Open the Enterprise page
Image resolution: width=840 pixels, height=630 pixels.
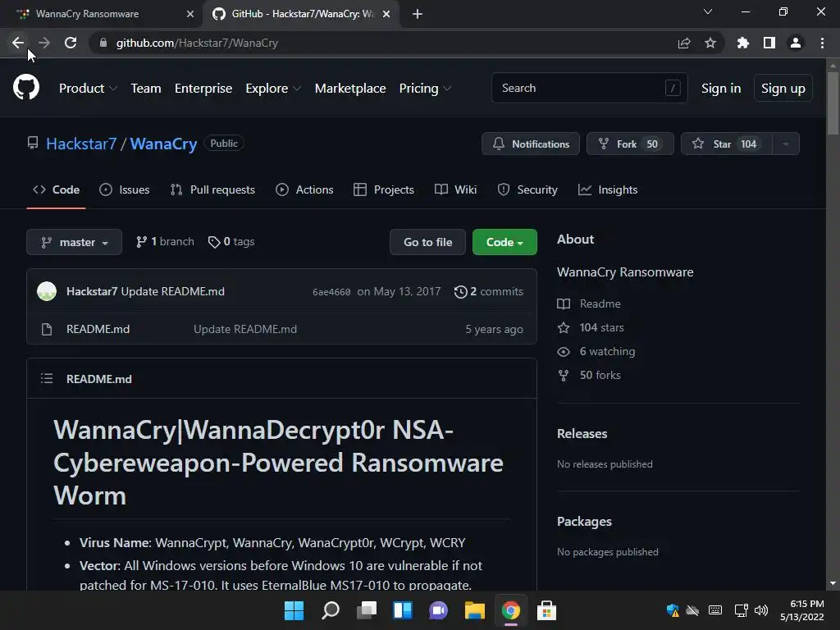tap(203, 89)
